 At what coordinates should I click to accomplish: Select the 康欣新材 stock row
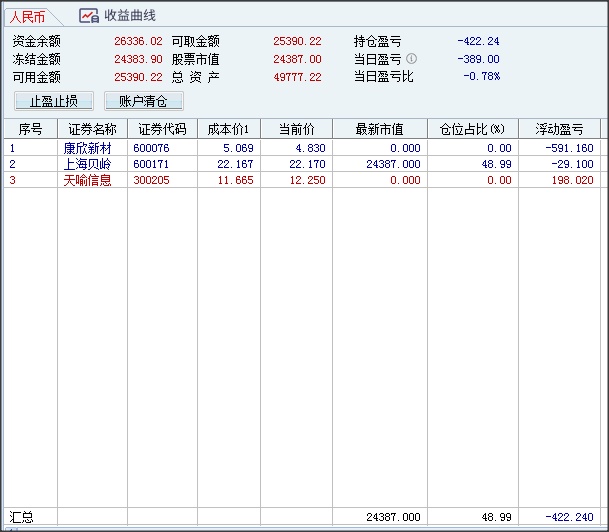[302, 148]
